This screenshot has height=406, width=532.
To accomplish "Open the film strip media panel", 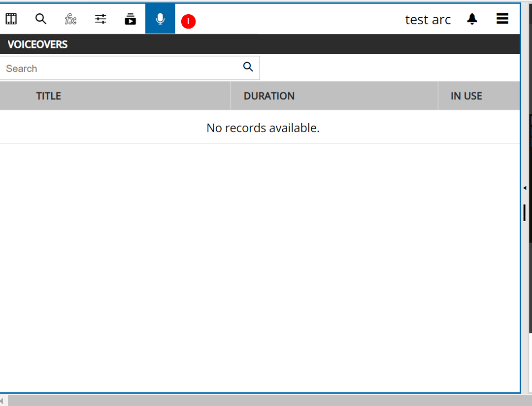I will pyautogui.click(x=11, y=19).
